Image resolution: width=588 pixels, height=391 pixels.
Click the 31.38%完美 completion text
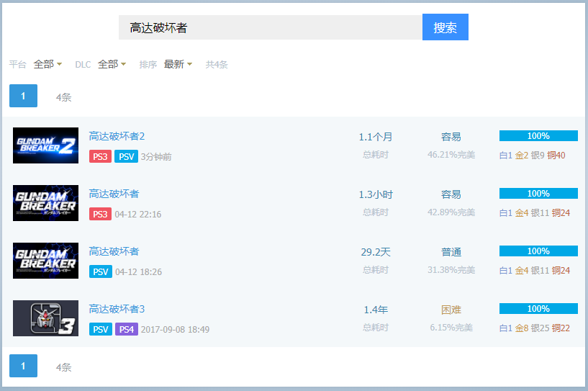(451, 270)
